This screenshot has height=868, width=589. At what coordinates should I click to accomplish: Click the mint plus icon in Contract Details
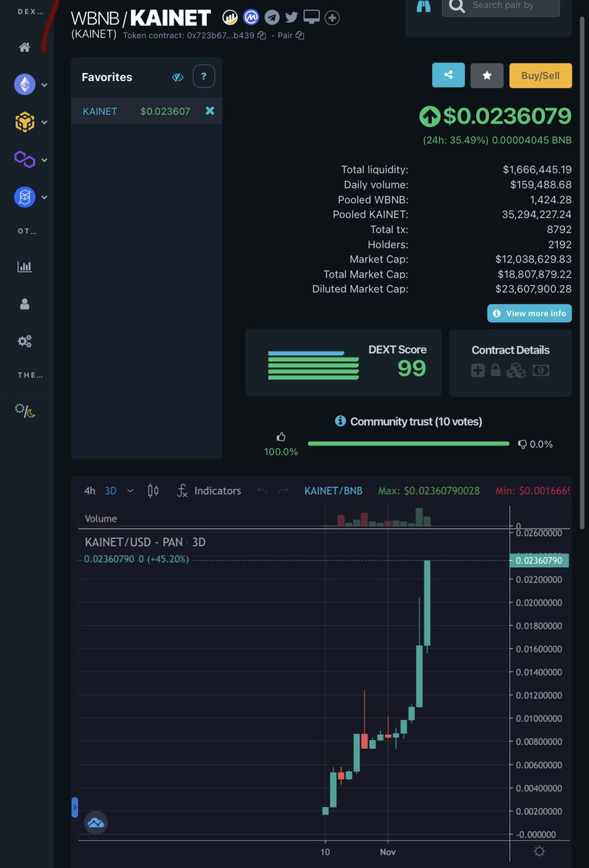[478, 370]
